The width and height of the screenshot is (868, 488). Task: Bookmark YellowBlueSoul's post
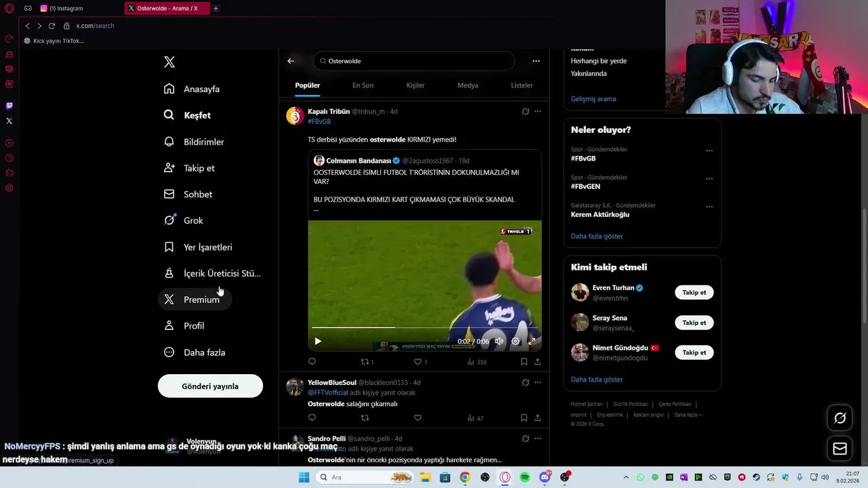(x=524, y=418)
